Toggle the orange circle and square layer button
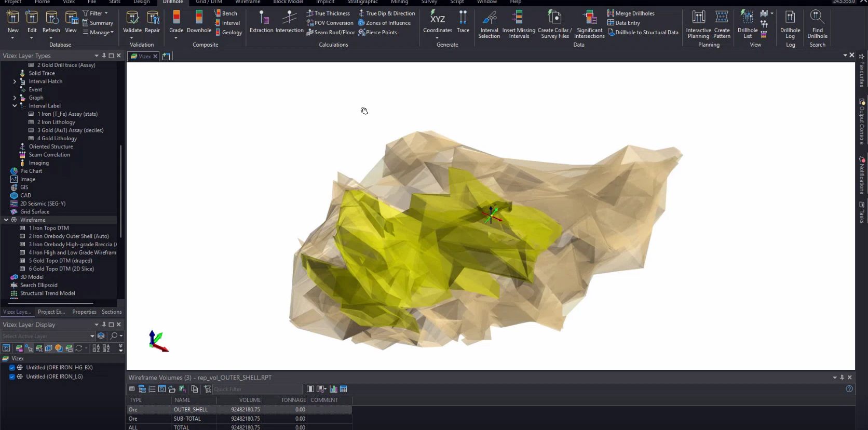Image resolution: width=868 pixels, height=430 pixels. coord(59,348)
